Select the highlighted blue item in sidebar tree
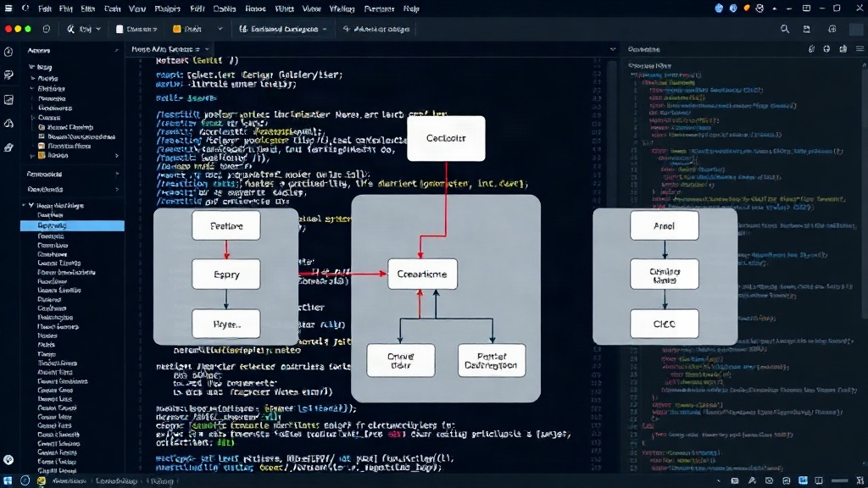 [72, 225]
